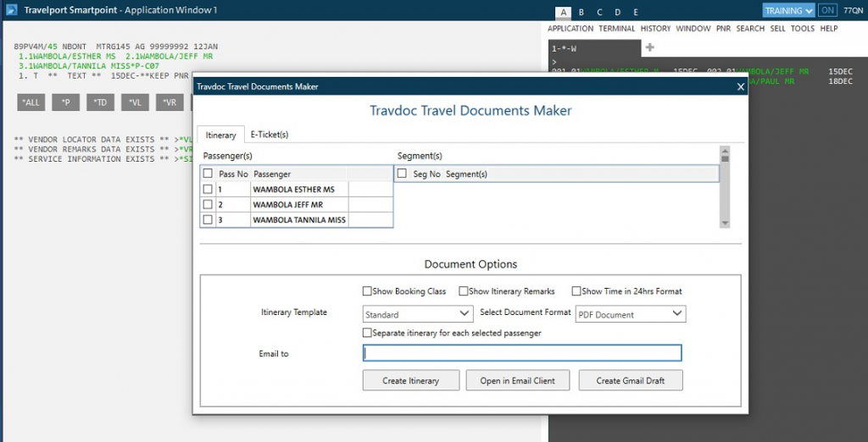868x442 pixels.
Task: Open the APPLICATION menu
Action: [x=570, y=29]
